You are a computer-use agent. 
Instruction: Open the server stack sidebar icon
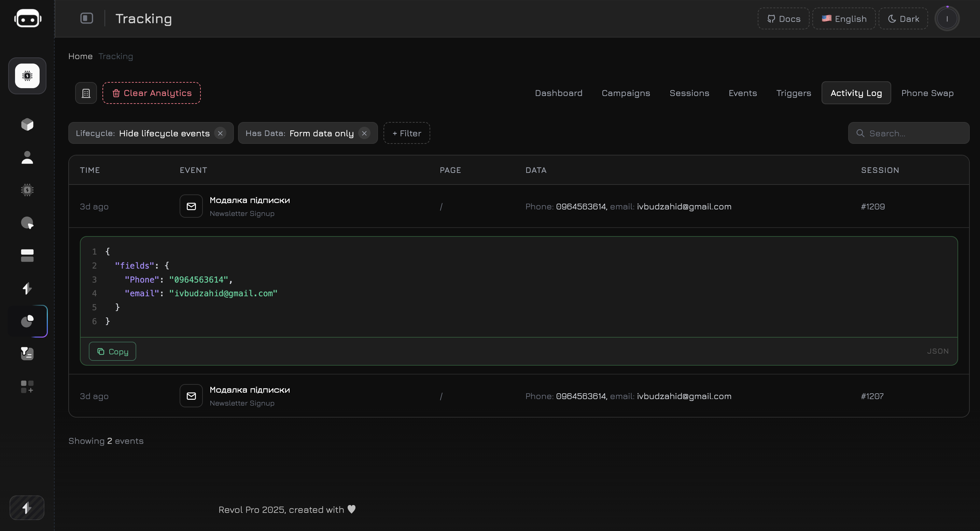click(27, 255)
